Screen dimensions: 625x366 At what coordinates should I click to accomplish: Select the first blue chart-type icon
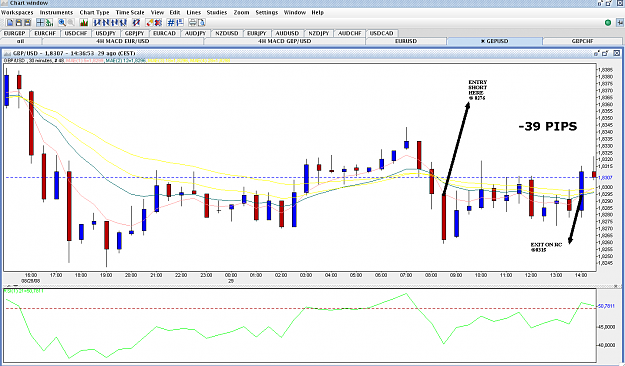coord(98,23)
